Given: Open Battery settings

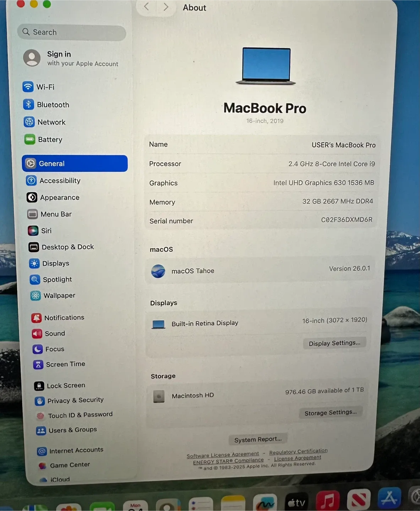Looking at the screenshot, I should click(50, 139).
